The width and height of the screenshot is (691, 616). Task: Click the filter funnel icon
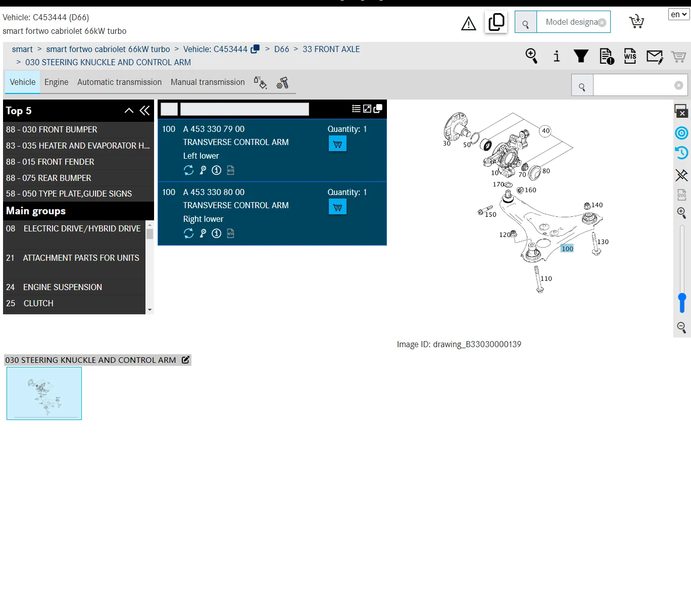[581, 56]
